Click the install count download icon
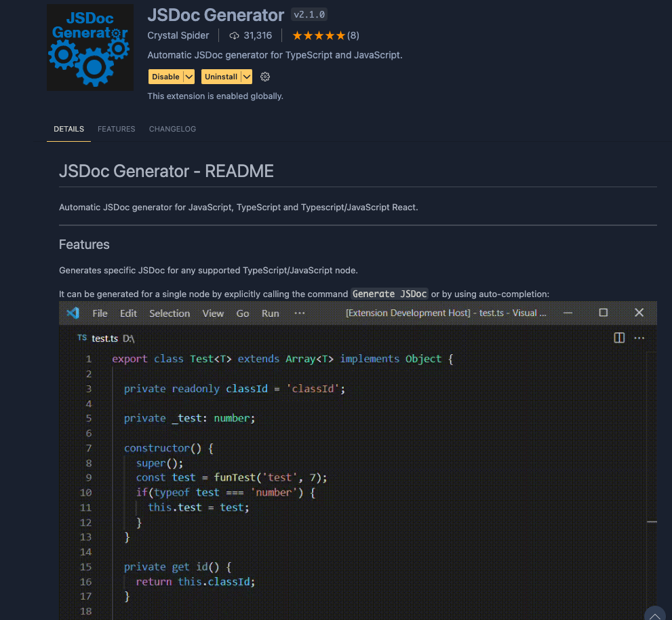Screen dimensions: 672x620 (x=235, y=35)
